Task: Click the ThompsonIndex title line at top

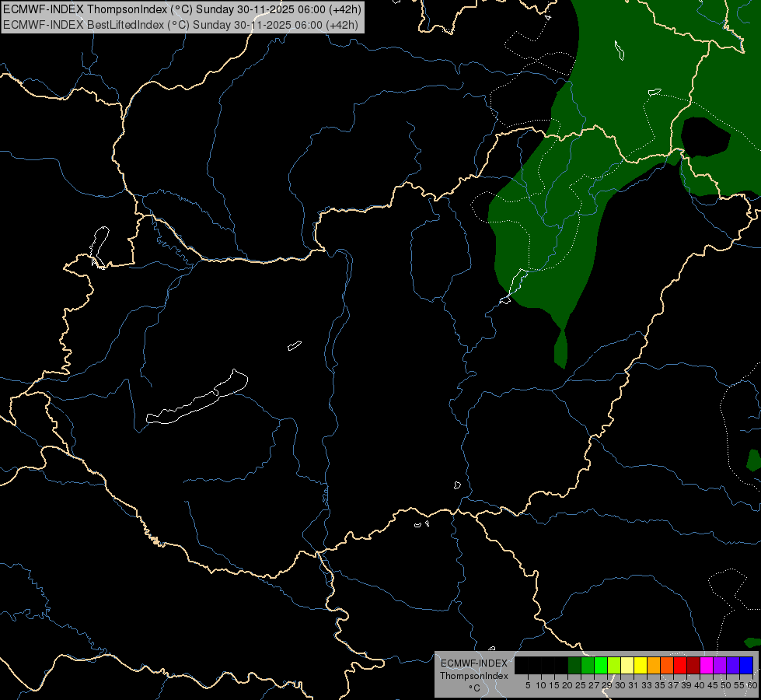Action: [182, 9]
